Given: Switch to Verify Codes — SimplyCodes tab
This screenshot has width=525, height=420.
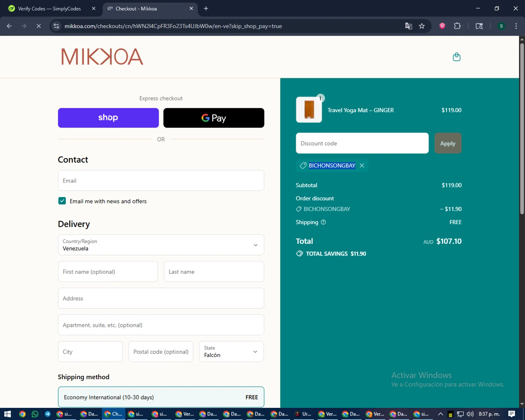Looking at the screenshot, I should point(49,8).
